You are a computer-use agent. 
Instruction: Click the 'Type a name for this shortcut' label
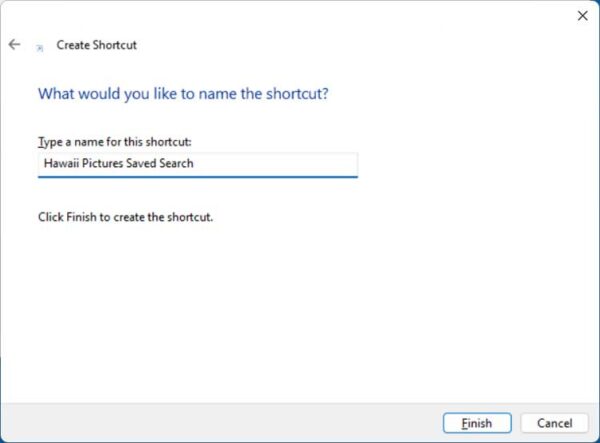pyautogui.click(x=114, y=142)
